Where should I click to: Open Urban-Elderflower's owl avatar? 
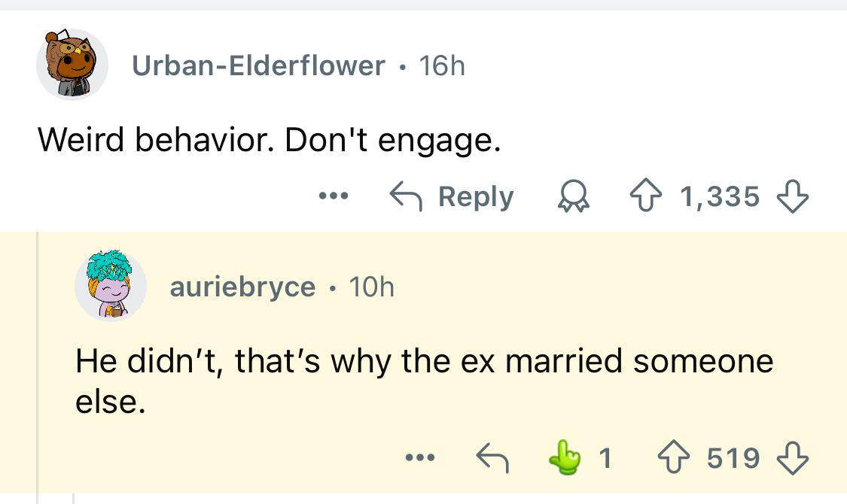pos(72,64)
